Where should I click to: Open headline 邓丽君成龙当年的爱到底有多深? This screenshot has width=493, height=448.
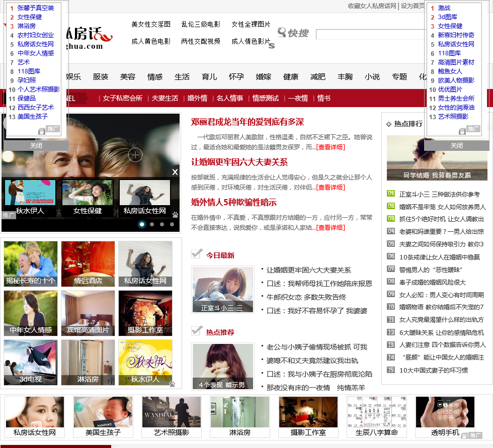248,122
